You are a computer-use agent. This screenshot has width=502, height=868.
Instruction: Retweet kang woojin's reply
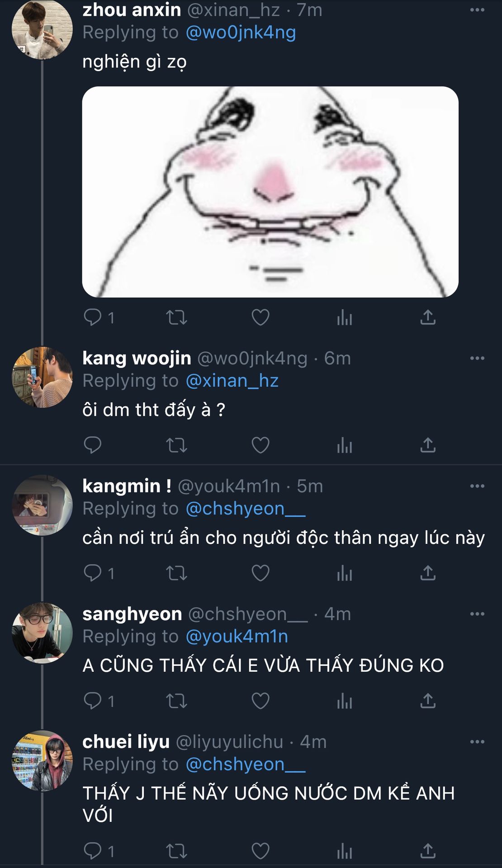click(x=176, y=445)
